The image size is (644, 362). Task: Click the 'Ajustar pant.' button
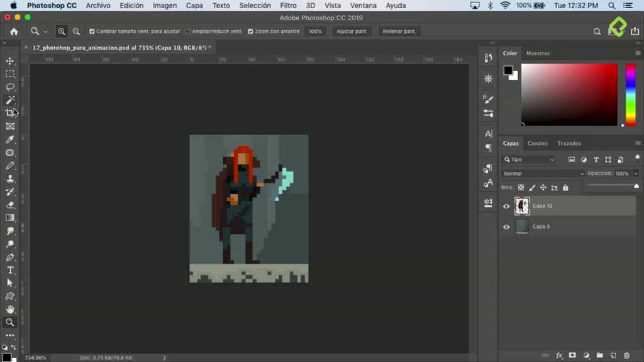[352, 31]
